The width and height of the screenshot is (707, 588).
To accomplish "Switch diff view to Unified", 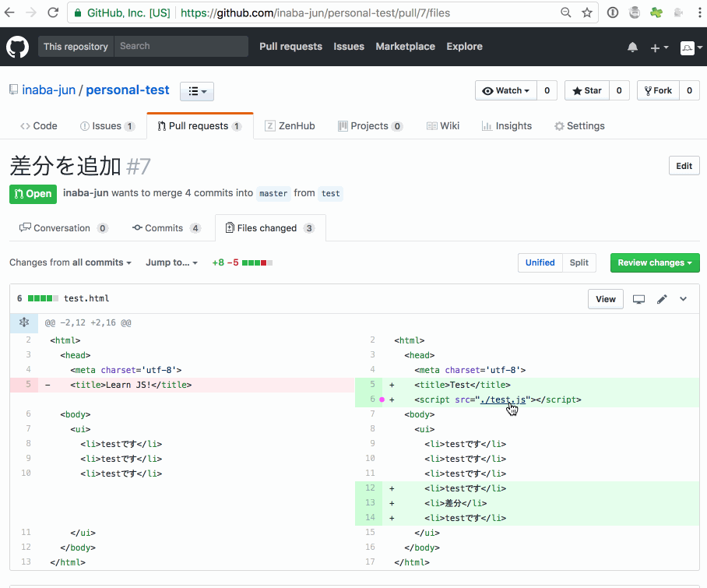I will (x=540, y=263).
